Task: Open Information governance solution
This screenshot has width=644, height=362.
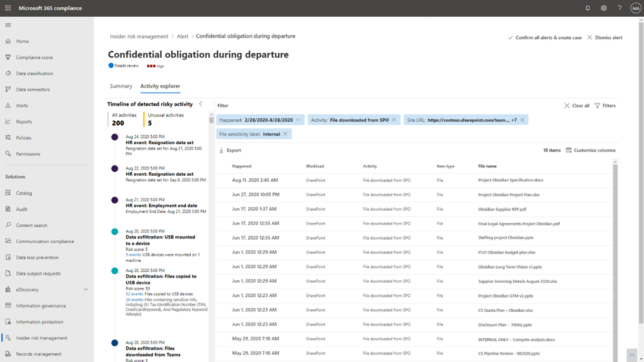Action: pos(41,306)
